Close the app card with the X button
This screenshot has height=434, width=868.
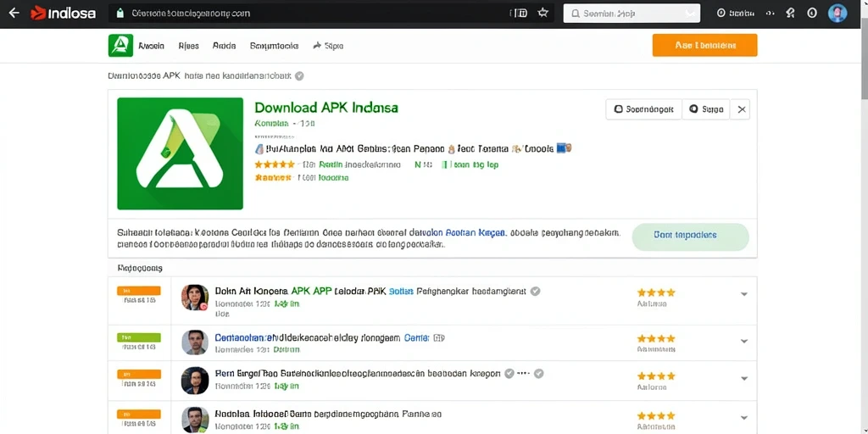742,109
